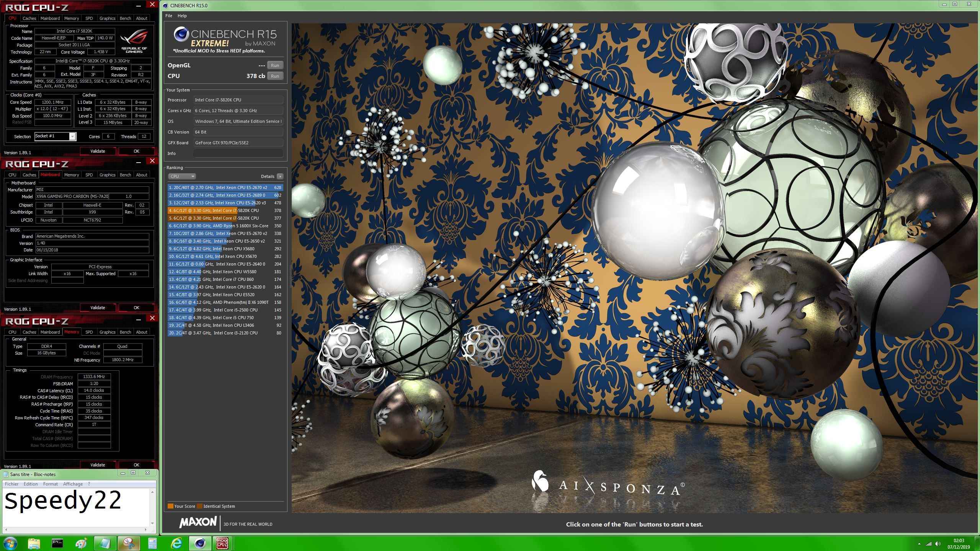Open the volume speaker tray icon

click(938, 544)
